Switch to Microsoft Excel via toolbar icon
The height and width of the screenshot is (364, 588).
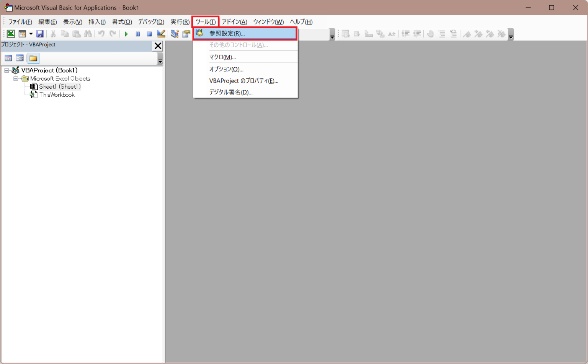(x=10, y=34)
